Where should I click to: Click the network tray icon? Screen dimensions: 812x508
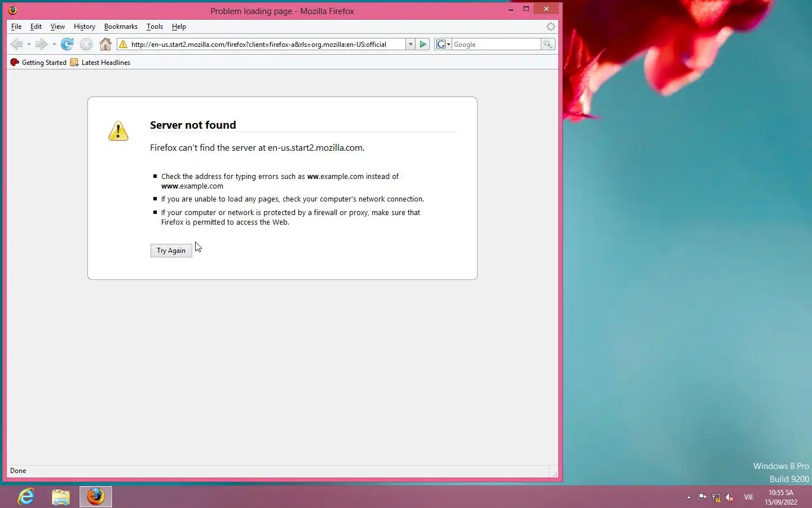(716, 497)
